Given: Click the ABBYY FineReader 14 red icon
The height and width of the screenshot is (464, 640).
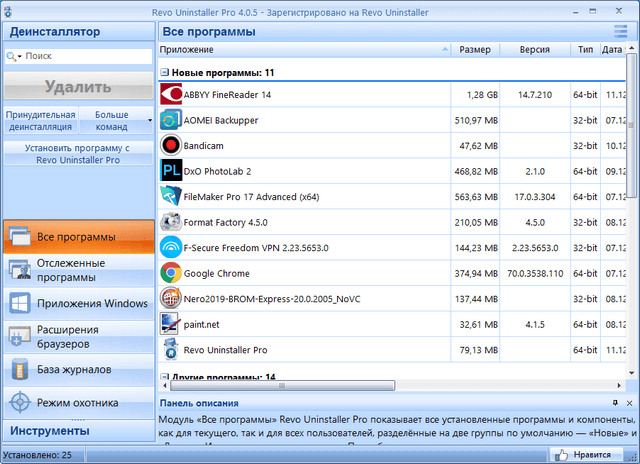Looking at the screenshot, I should point(171,94).
